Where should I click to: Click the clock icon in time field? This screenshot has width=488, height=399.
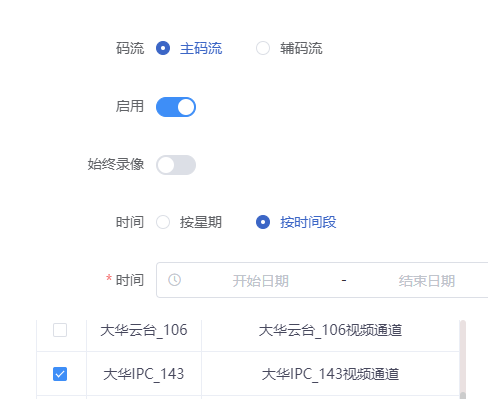pos(175,280)
